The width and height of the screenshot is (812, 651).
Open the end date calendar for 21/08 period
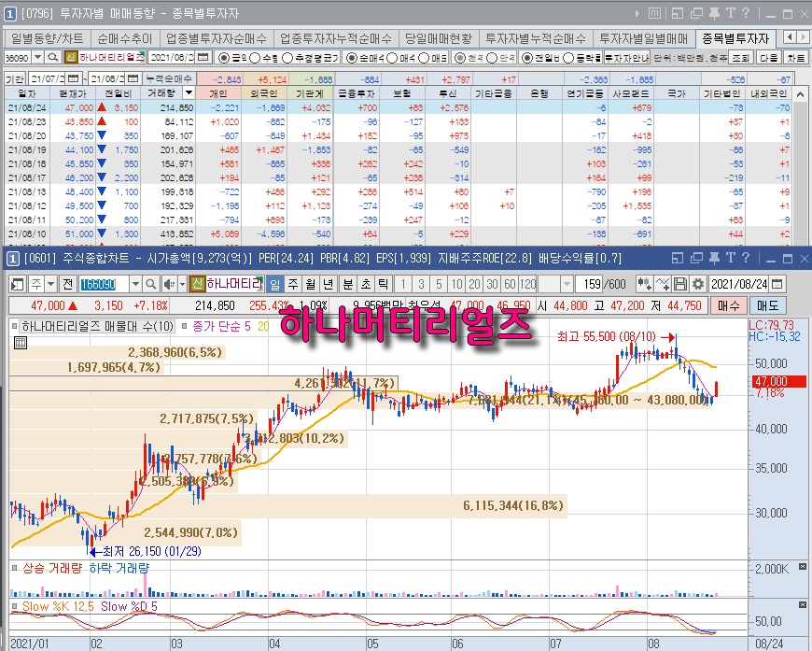133,78
